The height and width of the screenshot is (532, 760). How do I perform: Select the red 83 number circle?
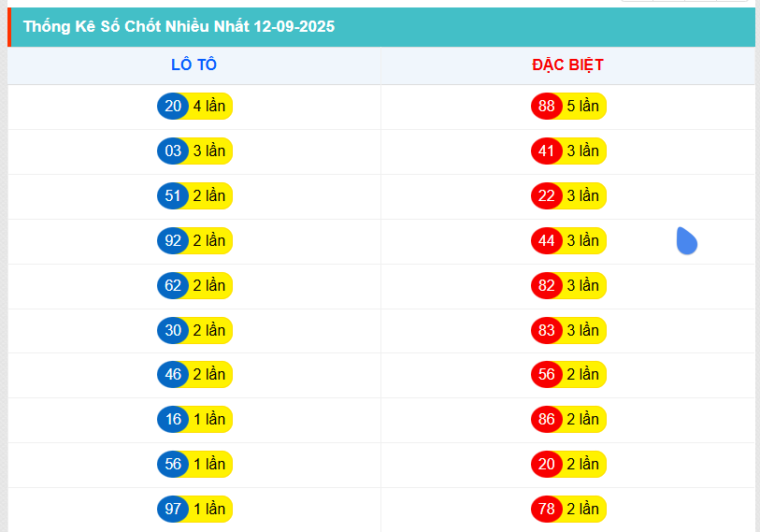(546, 330)
